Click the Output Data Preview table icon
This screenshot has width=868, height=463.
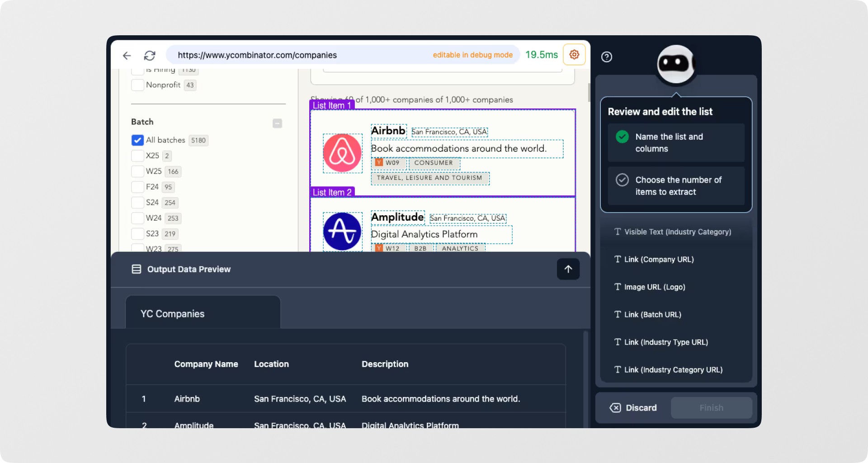pyautogui.click(x=136, y=269)
